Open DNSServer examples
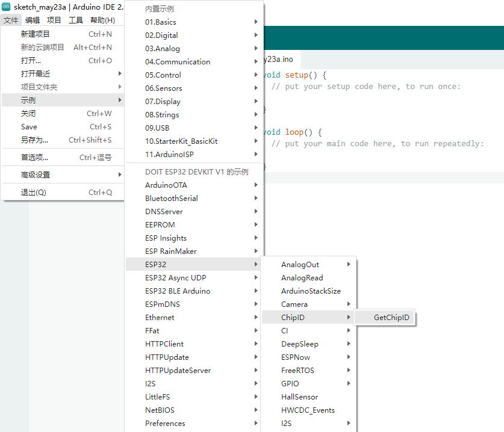This screenshot has width=504, height=432. pyautogui.click(x=194, y=211)
